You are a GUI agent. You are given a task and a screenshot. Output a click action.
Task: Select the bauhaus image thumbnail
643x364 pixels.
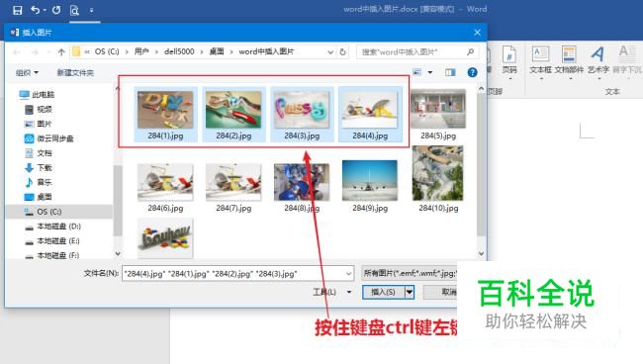point(165,237)
